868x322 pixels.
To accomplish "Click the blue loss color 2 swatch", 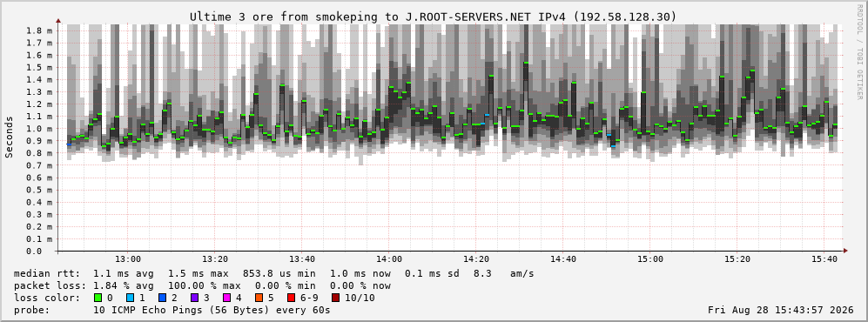I will pos(162,298).
